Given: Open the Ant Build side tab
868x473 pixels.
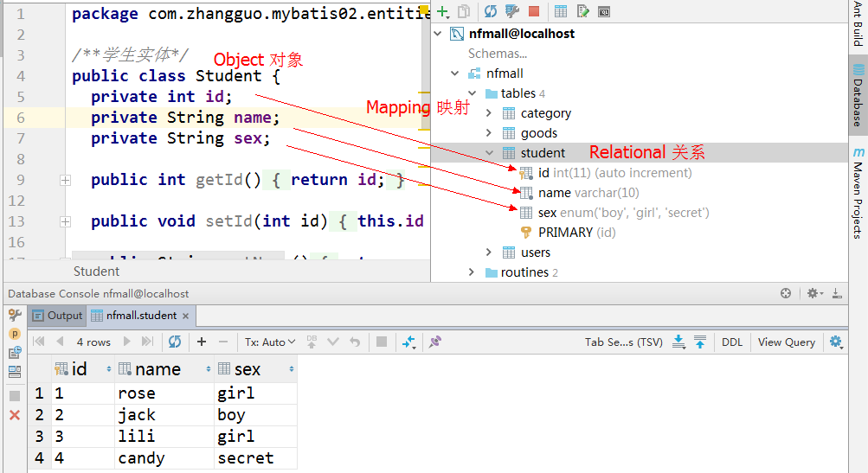Looking at the screenshot, I should tap(858, 24).
